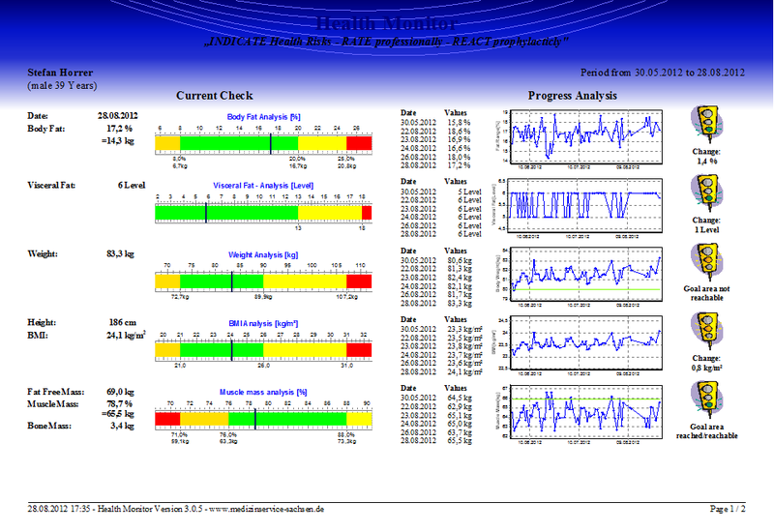The height and width of the screenshot is (532, 774).
Task: Click the BMI value 24,1 kg/m²
Action: coord(126,336)
